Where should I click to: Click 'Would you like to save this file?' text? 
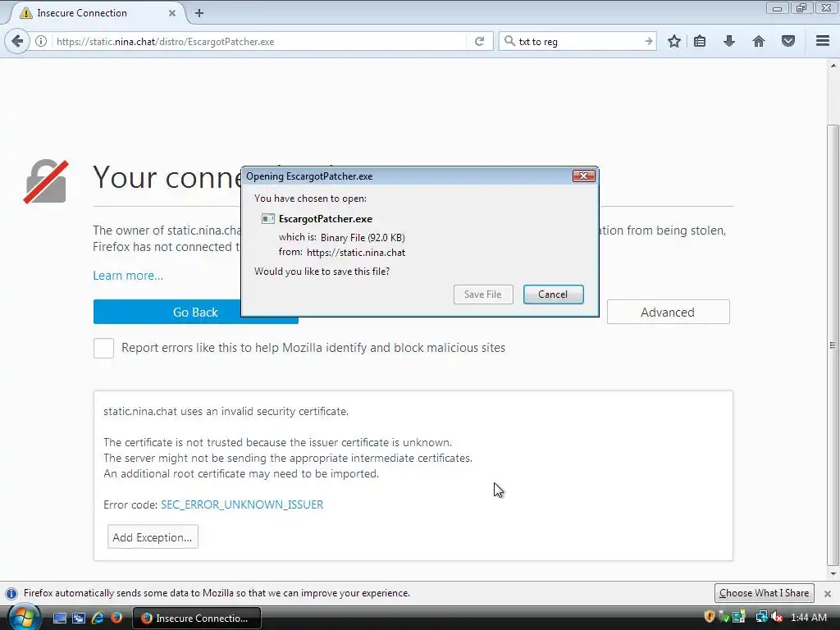tap(322, 272)
